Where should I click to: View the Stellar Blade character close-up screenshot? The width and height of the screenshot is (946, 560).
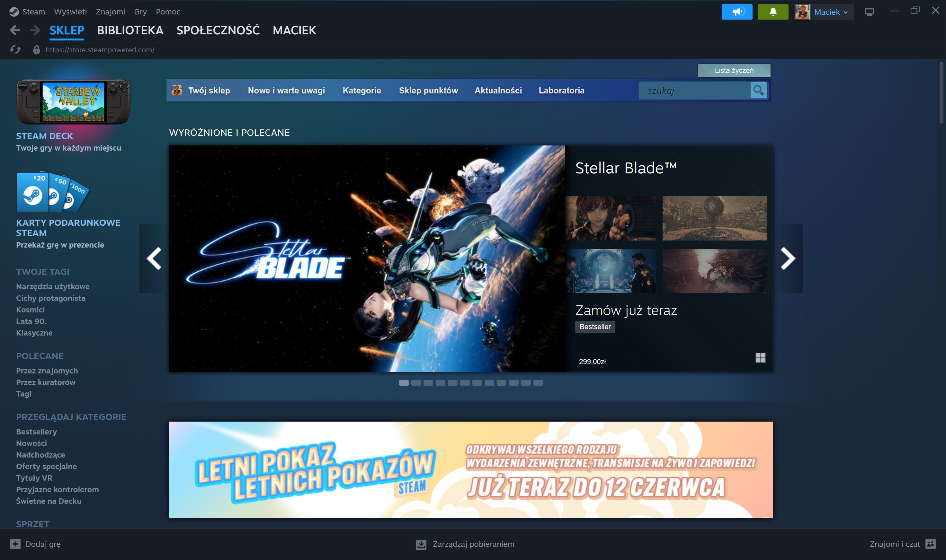[611, 218]
